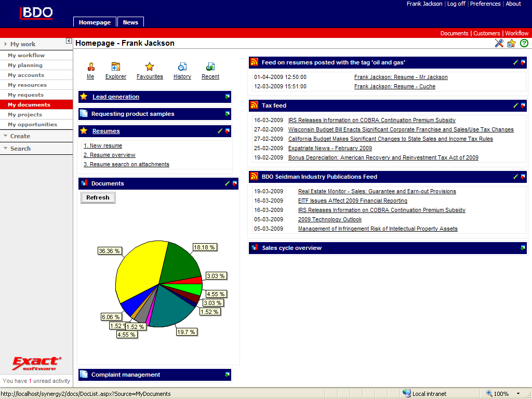Open the New resume link
Viewport: 532px width, 399px height.
(103, 145)
